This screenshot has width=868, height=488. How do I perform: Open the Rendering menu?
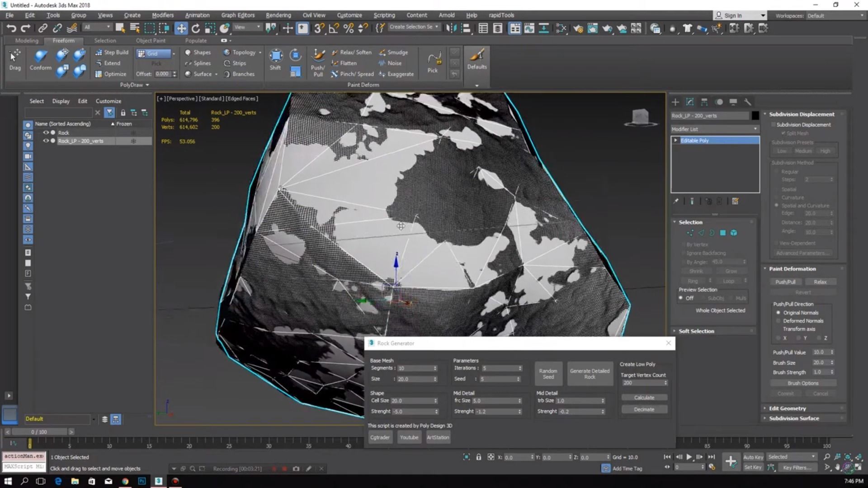(278, 15)
